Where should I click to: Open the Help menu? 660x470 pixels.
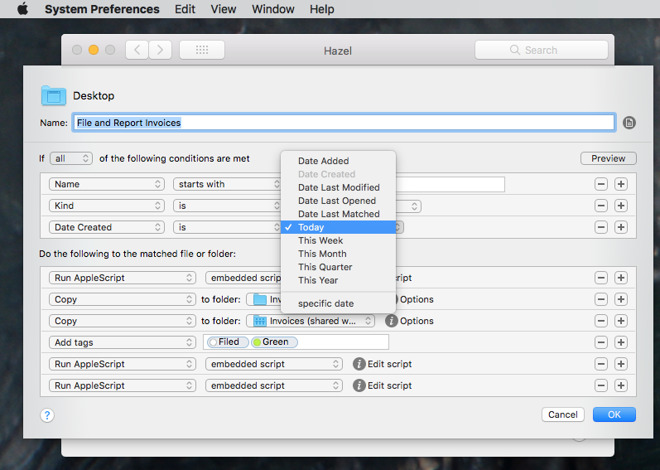pyautogui.click(x=322, y=9)
